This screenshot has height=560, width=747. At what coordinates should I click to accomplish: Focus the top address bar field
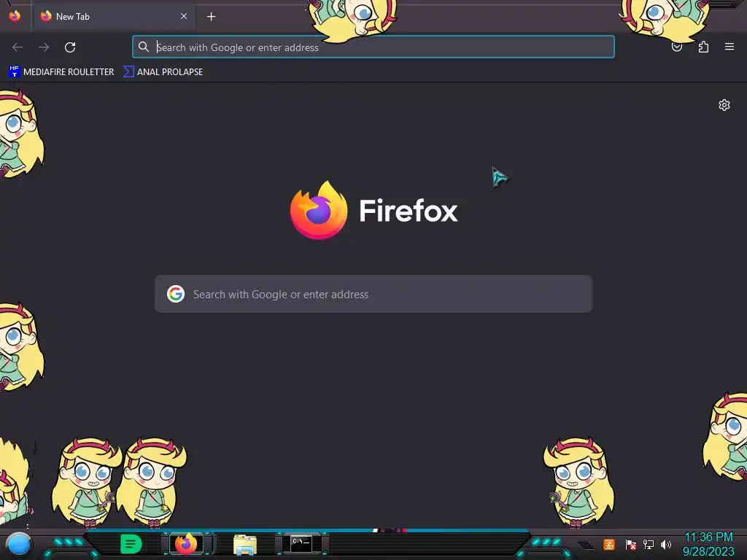(x=373, y=47)
